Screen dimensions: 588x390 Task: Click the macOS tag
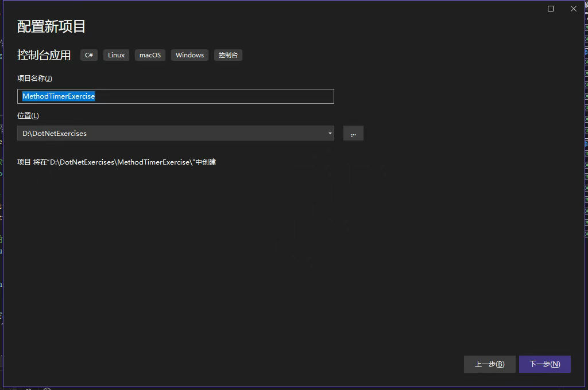coord(150,55)
